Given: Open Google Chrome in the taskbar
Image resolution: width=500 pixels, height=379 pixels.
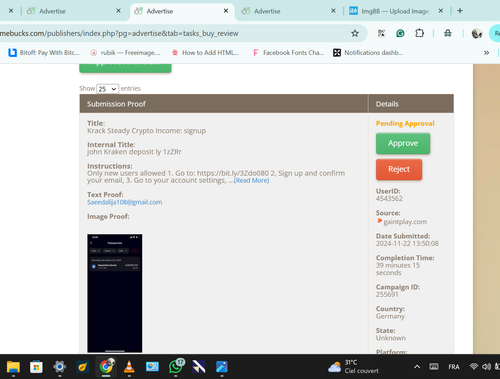Looking at the screenshot, I should click(106, 367).
